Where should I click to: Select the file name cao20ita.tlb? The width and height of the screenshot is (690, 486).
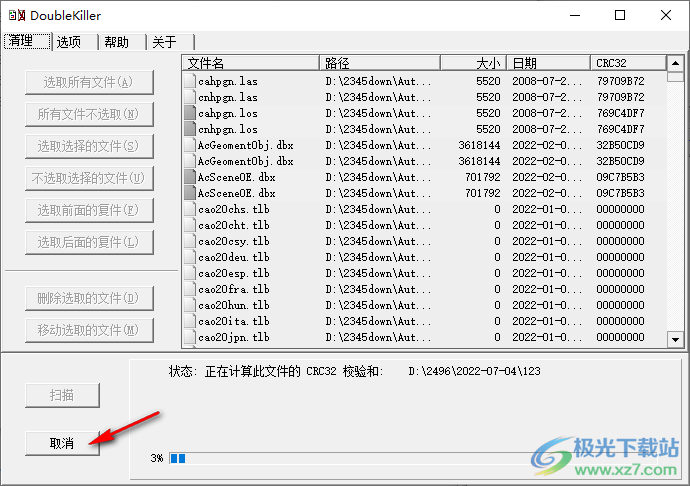click(234, 321)
